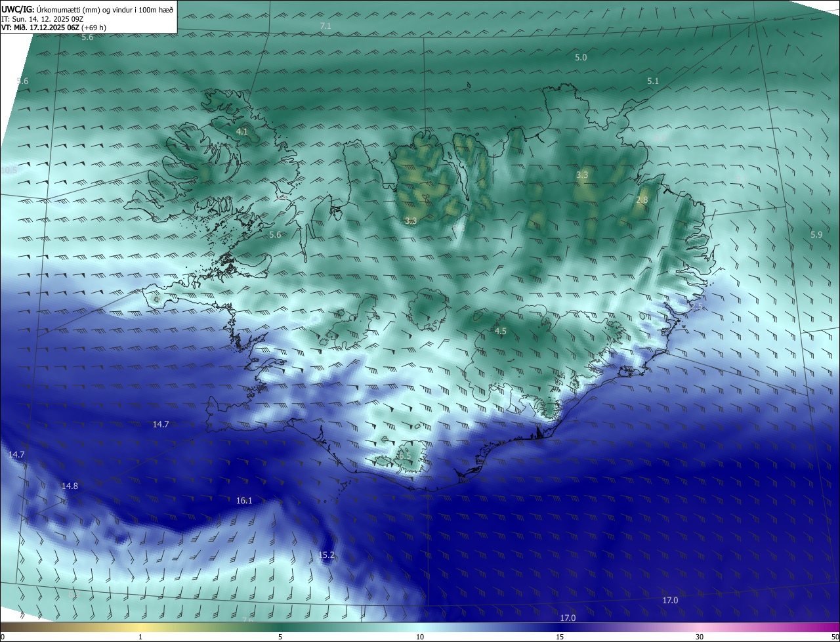Image resolution: width=840 pixels, height=642 pixels.
Task: Click the 30 tick on the colour scale
Action: (x=700, y=637)
